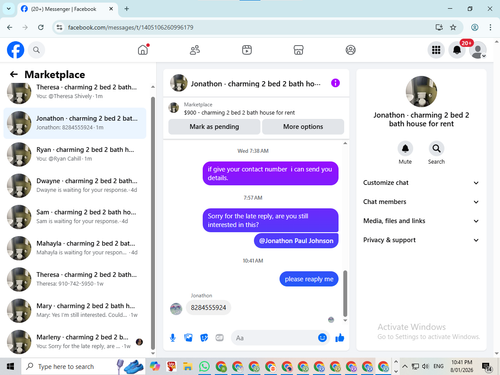Click Mark as pending button
This screenshot has height=375, width=500.
214,127
